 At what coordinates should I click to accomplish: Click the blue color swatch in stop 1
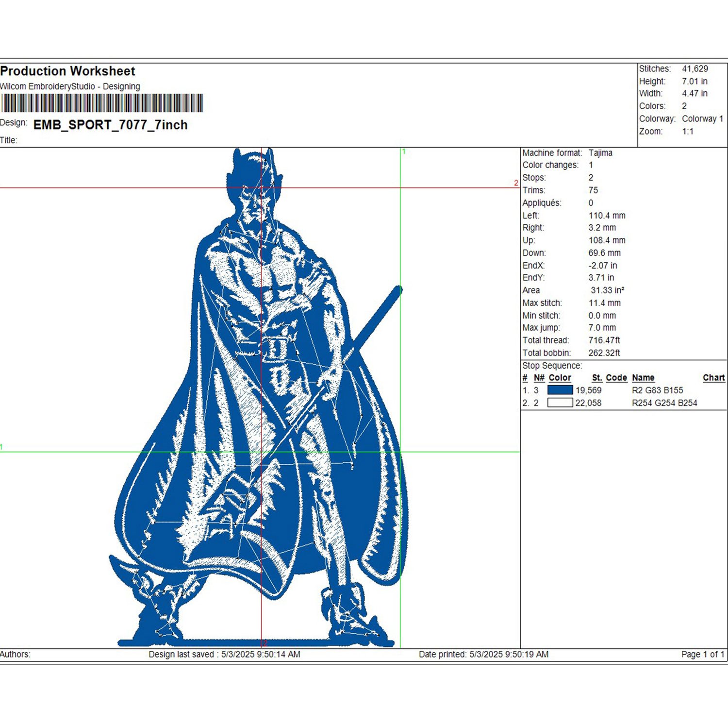pyautogui.click(x=560, y=390)
